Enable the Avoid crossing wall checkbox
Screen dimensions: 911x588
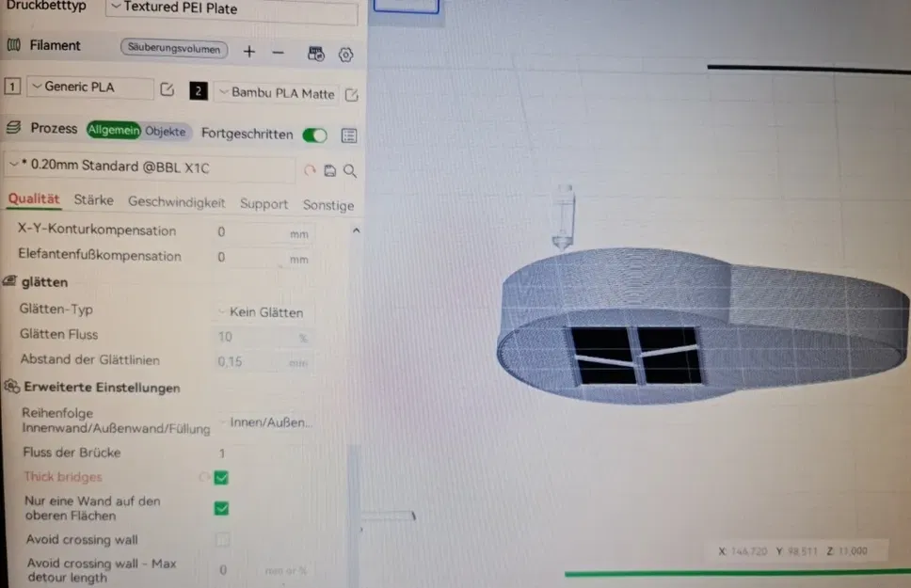click(x=222, y=540)
